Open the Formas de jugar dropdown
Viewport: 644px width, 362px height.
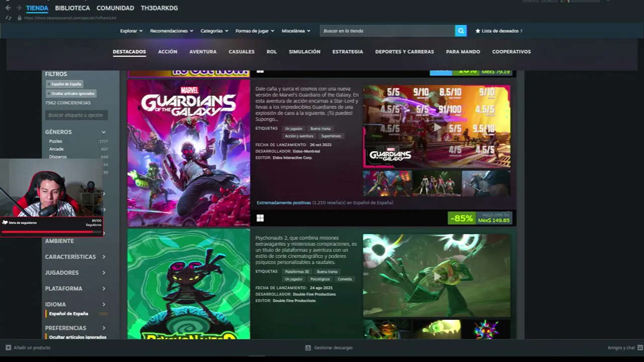(x=255, y=31)
